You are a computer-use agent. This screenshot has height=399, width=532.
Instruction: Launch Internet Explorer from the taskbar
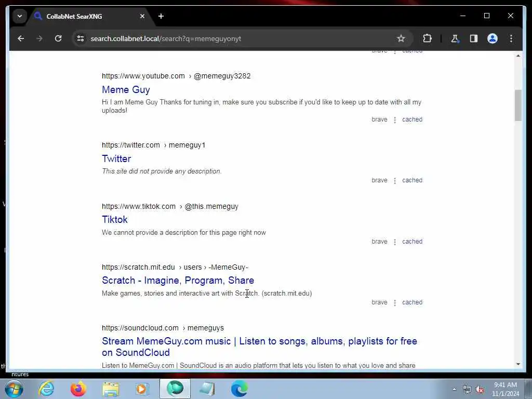click(46, 389)
